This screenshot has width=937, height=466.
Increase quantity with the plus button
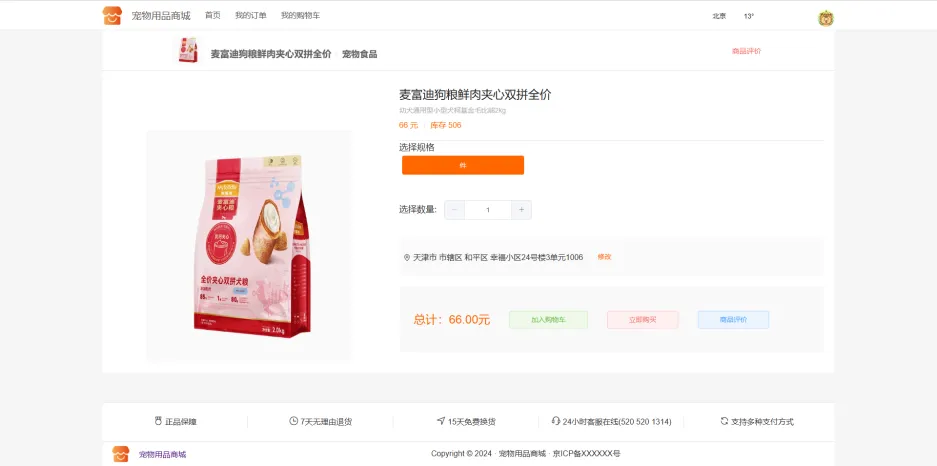point(521,210)
